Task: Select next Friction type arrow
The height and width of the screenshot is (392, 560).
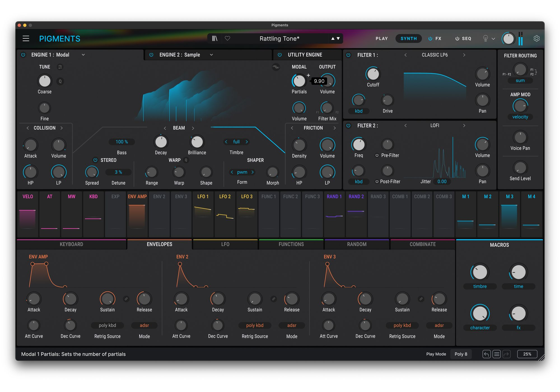Action: (334, 128)
